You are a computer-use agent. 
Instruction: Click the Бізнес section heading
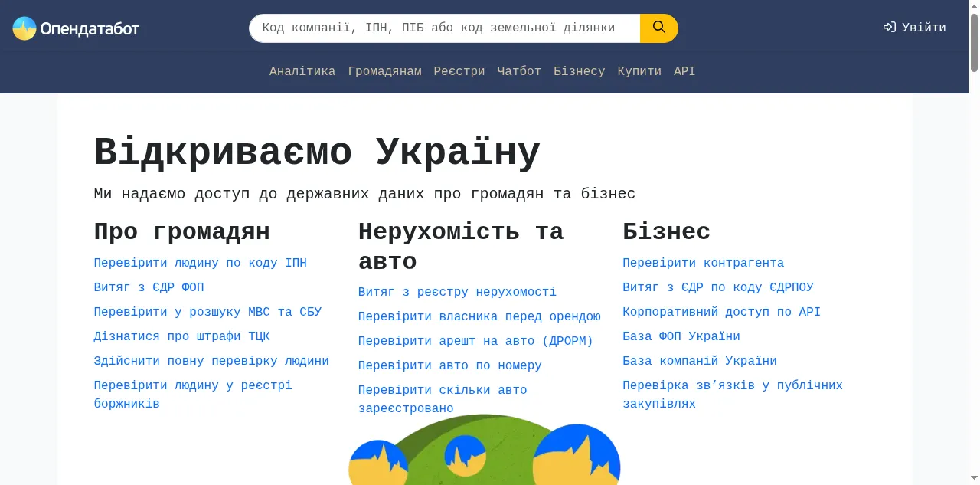(x=666, y=231)
